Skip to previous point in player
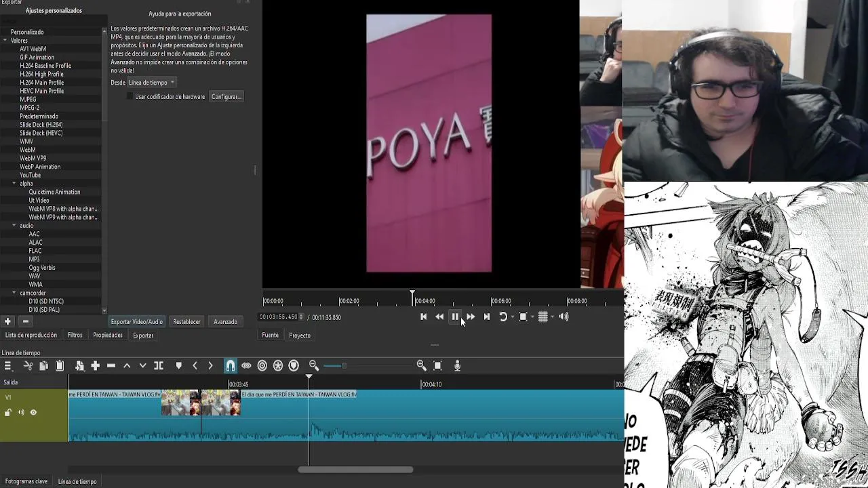Viewport: 868px width, 488px height. [x=424, y=317]
